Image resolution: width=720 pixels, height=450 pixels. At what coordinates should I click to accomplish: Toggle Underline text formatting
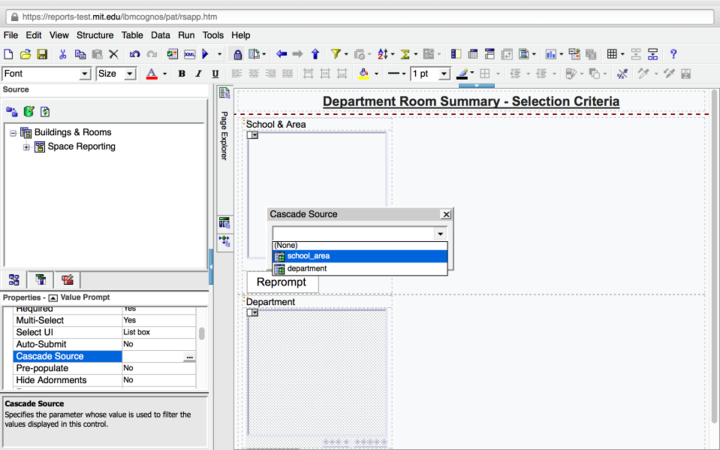[215, 74]
